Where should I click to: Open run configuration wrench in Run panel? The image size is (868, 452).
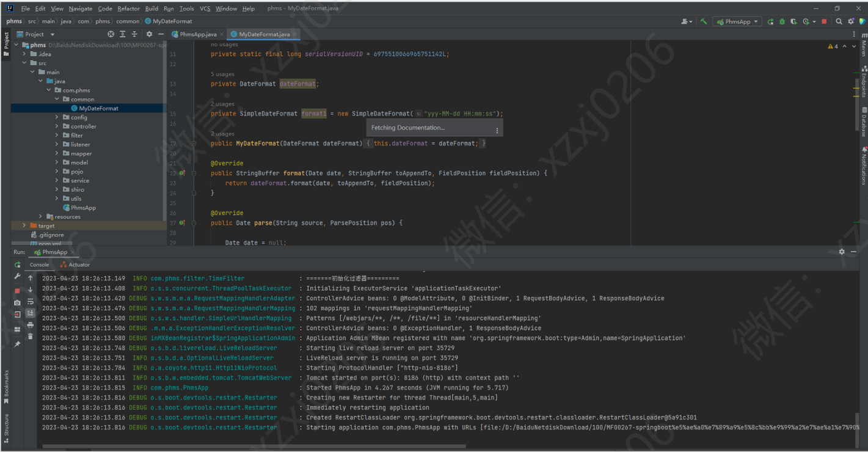click(17, 277)
